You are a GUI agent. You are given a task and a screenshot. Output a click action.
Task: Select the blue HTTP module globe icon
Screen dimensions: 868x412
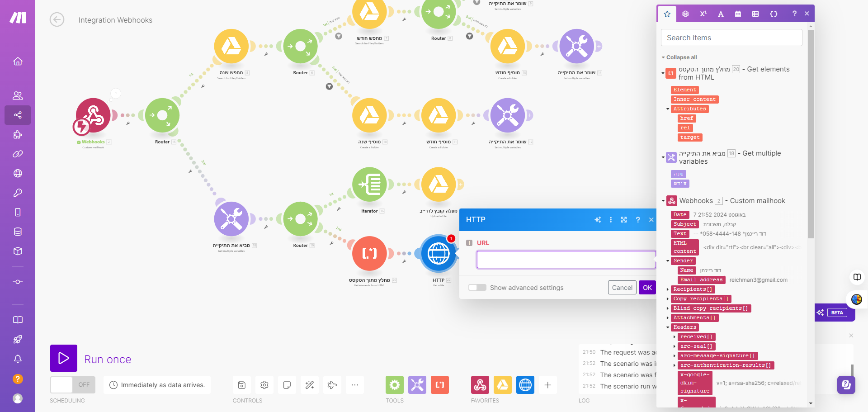point(439,253)
